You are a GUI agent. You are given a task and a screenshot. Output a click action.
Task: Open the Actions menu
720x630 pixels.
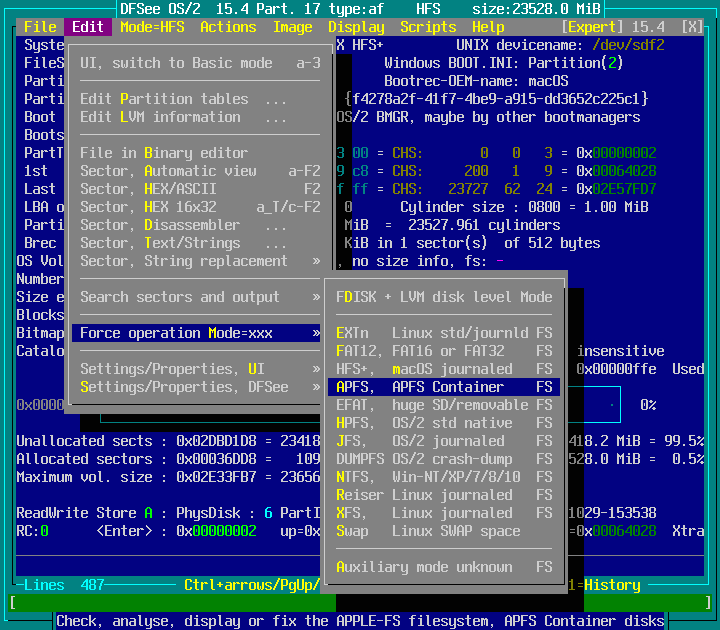(228, 27)
